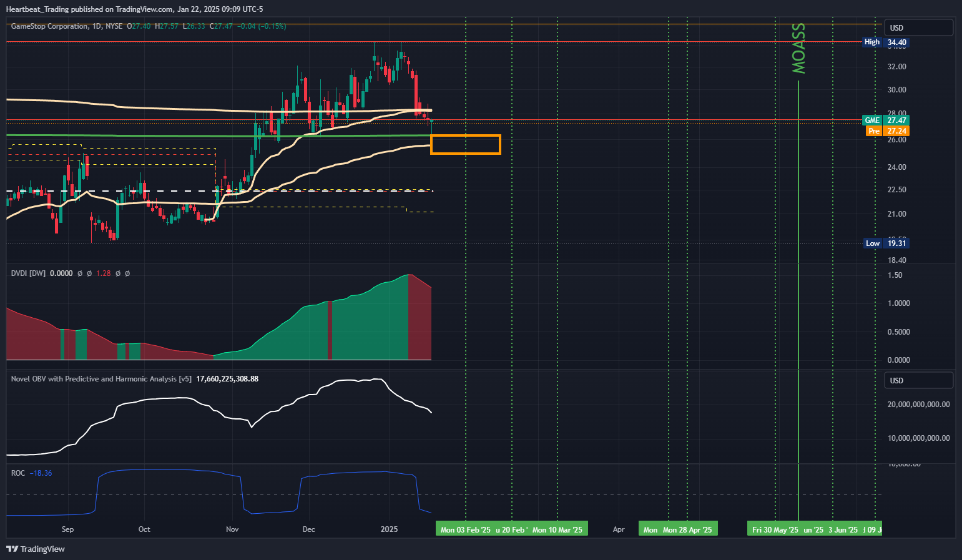Select the Mon 03 Feb '25 date marker
The image size is (962, 560).
point(466,529)
